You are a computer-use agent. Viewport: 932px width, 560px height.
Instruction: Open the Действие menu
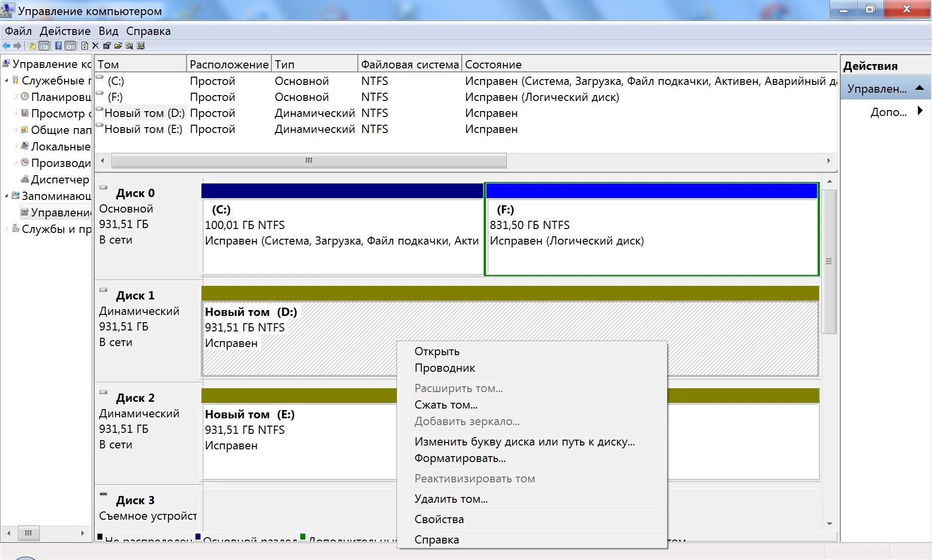(65, 31)
